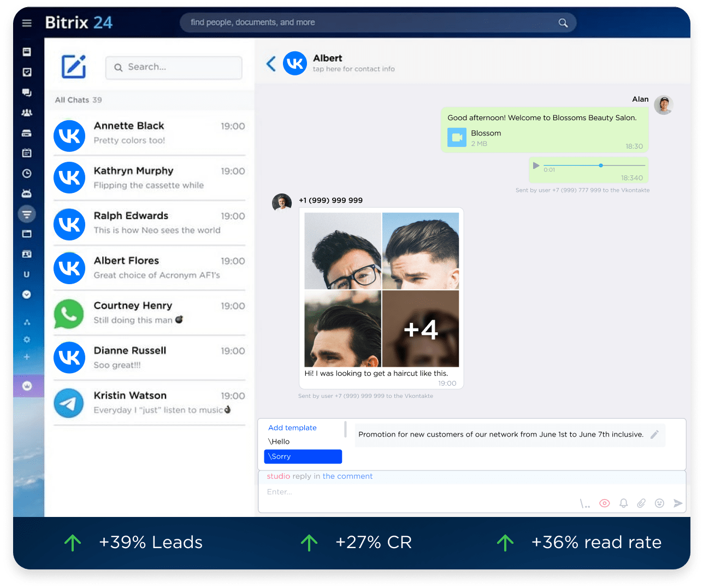Select the \Sorry template entry

click(303, 456)
